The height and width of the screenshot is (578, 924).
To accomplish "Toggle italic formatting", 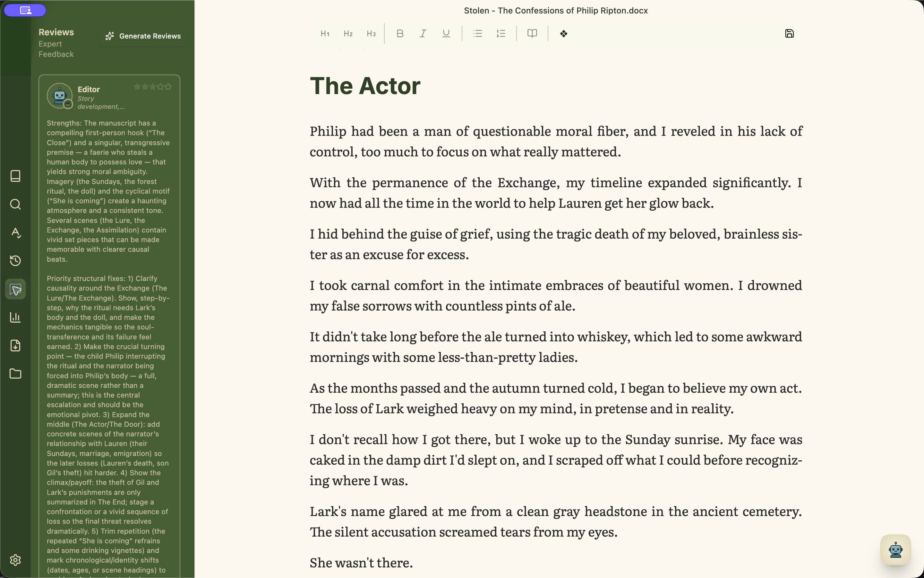I will click(423, 34).
